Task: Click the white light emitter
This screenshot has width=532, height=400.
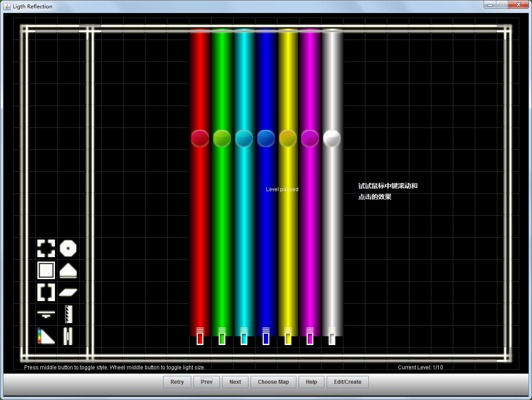Action: tap(332, 337)
